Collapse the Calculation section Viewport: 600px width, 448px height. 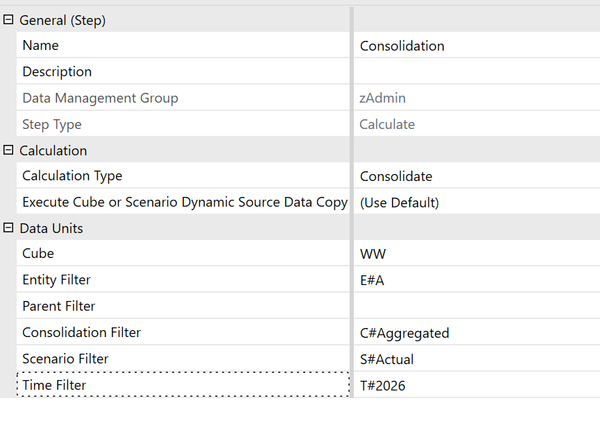pos(9,150)
